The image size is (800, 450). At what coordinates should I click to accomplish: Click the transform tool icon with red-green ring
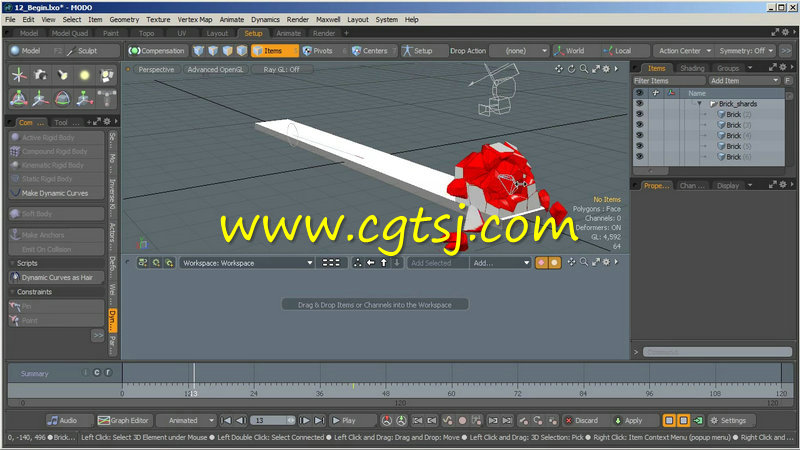[x=19, y=98]
